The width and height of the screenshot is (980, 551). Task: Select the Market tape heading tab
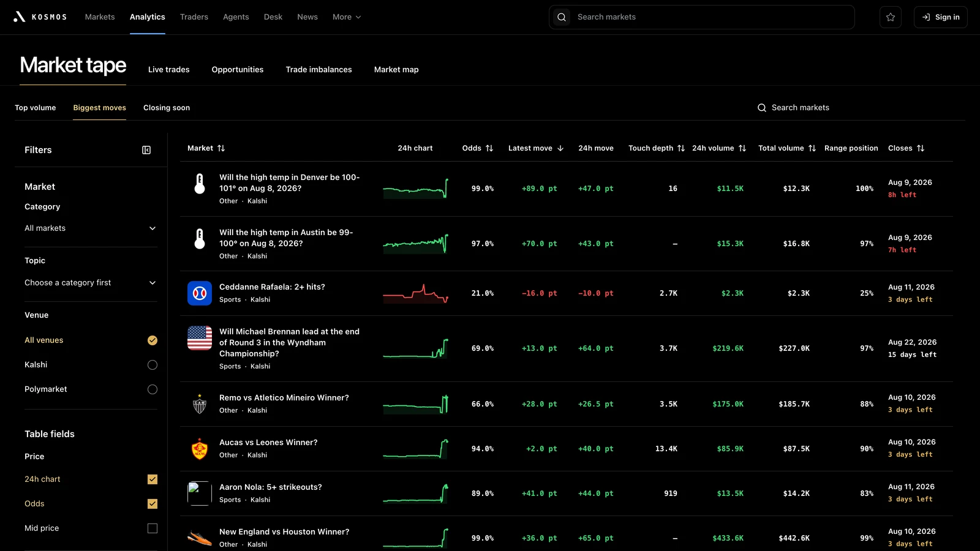coord(73,66)
